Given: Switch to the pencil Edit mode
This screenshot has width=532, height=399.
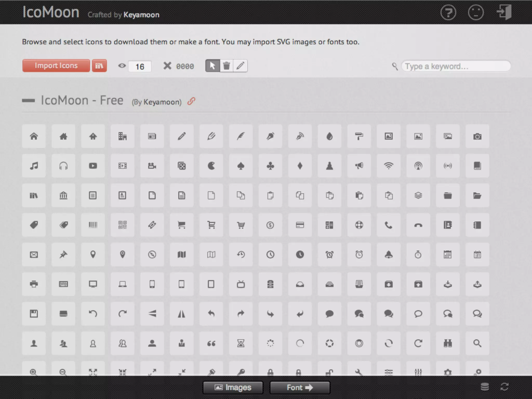Looking at the screenshot, I should coord(240,66).
